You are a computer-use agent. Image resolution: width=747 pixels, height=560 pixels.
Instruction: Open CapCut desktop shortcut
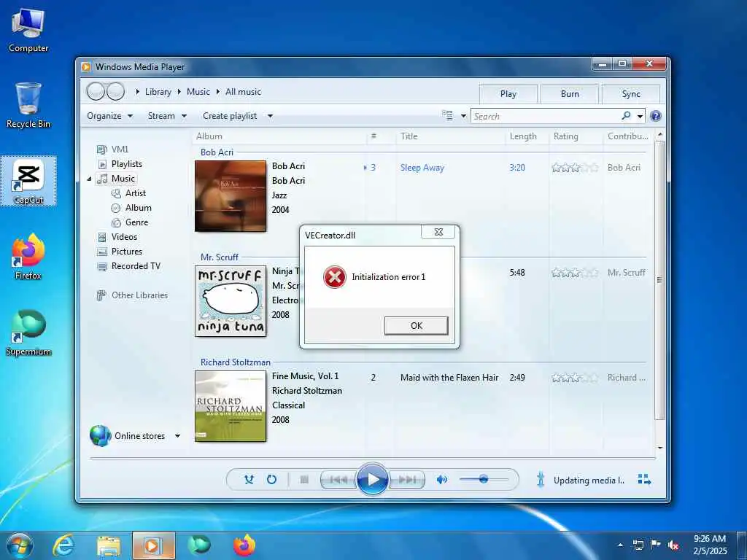coord(28,181)
